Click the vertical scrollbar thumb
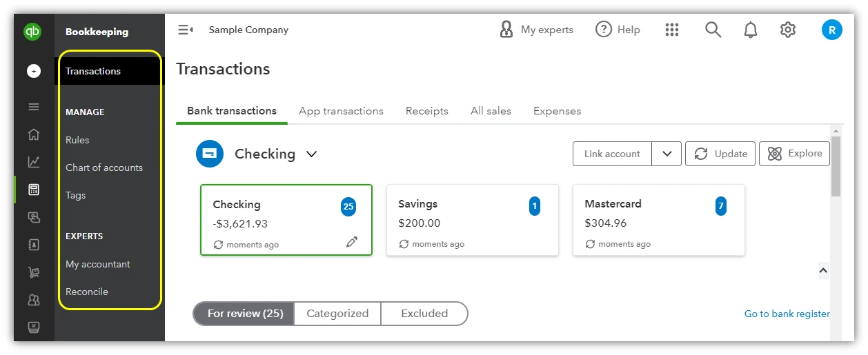 [836, 165]
